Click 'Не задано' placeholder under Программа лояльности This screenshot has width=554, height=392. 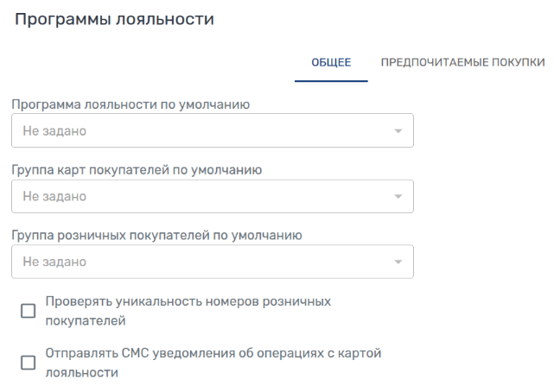54,131
